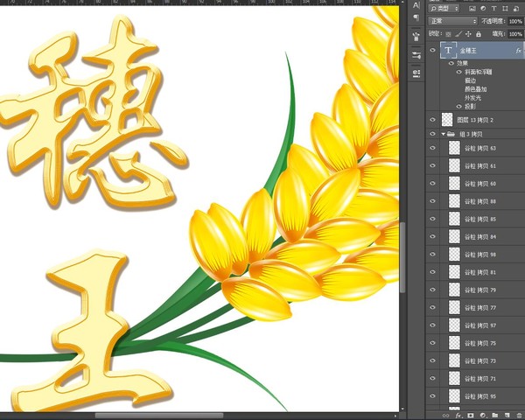Click the canvas vertical scrollbar thumb
Screen dimensions: 525x420
click(x=402, y=257)
